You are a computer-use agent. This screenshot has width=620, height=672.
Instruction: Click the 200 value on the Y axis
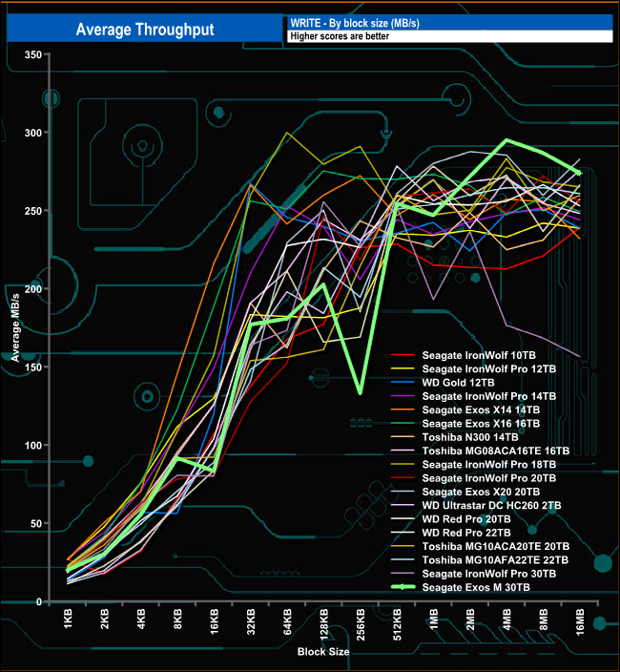tap(33, 289)
